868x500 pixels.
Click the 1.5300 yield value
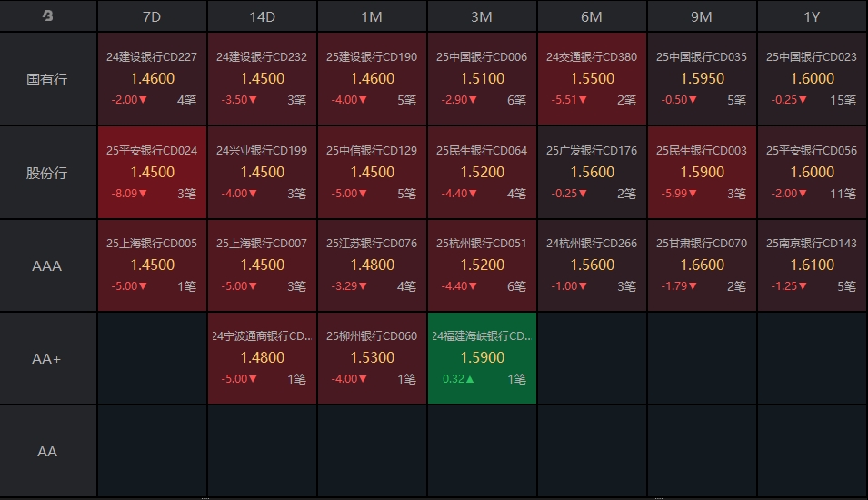(372, 357)
